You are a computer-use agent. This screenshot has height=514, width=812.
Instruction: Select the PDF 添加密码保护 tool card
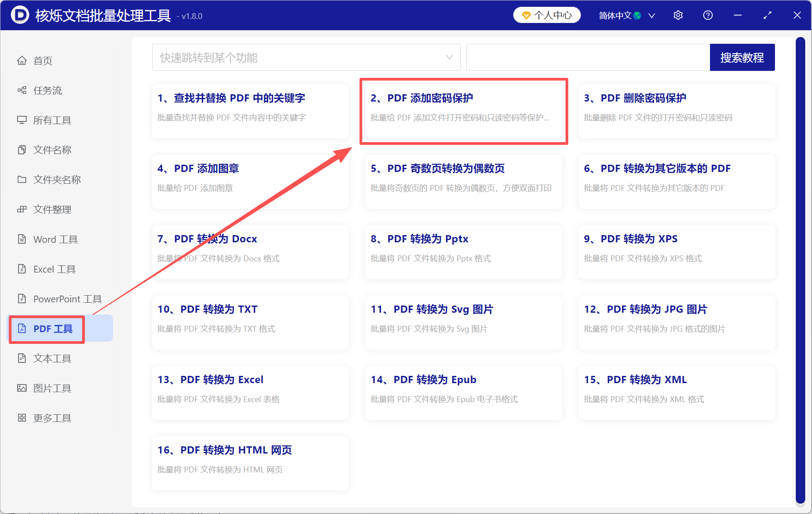[464, 111]
